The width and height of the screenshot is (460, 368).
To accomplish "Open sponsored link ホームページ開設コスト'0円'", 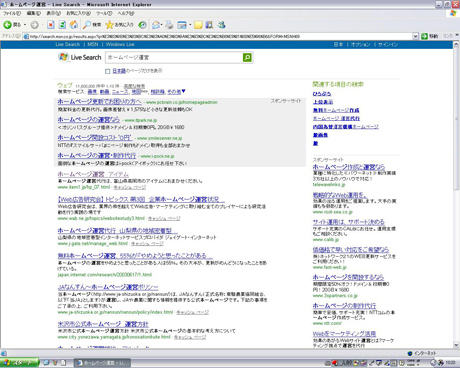I will [x=95, y=137].
